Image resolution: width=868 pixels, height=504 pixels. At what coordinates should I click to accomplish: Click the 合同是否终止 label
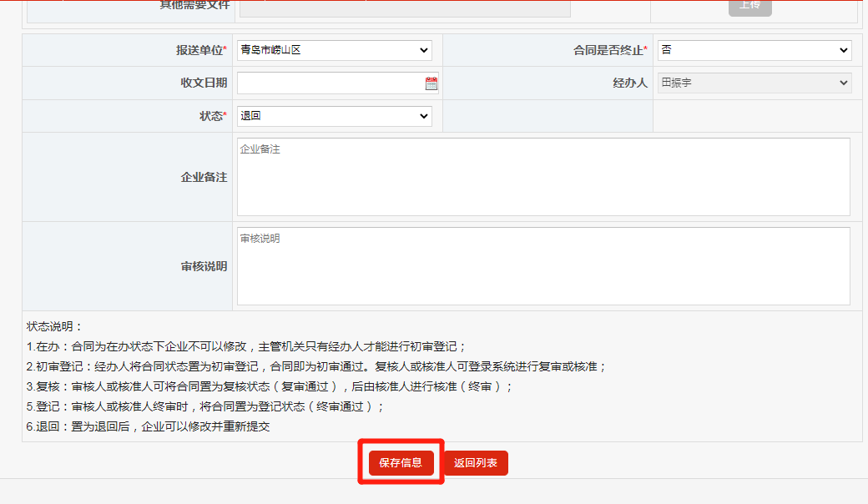coord(610,50)
